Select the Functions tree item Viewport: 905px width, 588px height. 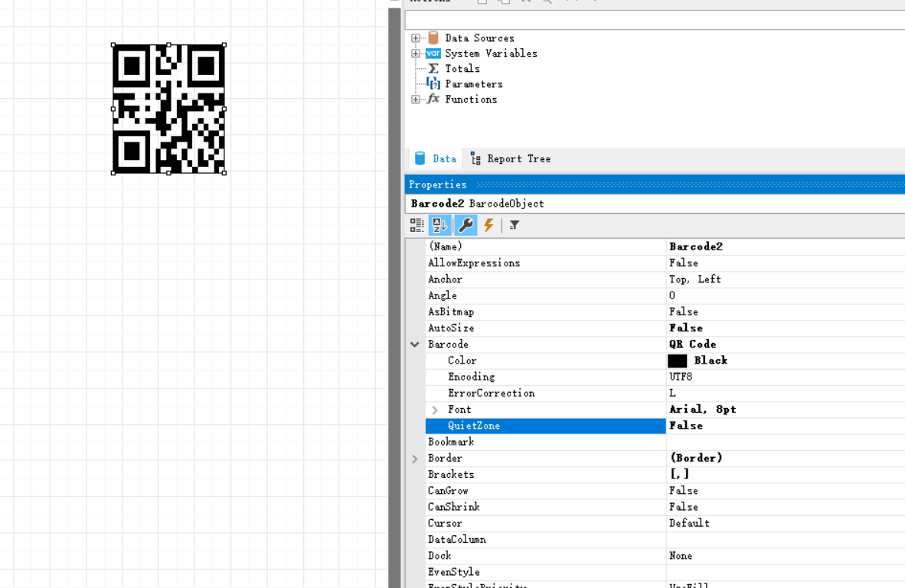pyautogui.click(x=471, y=100)
